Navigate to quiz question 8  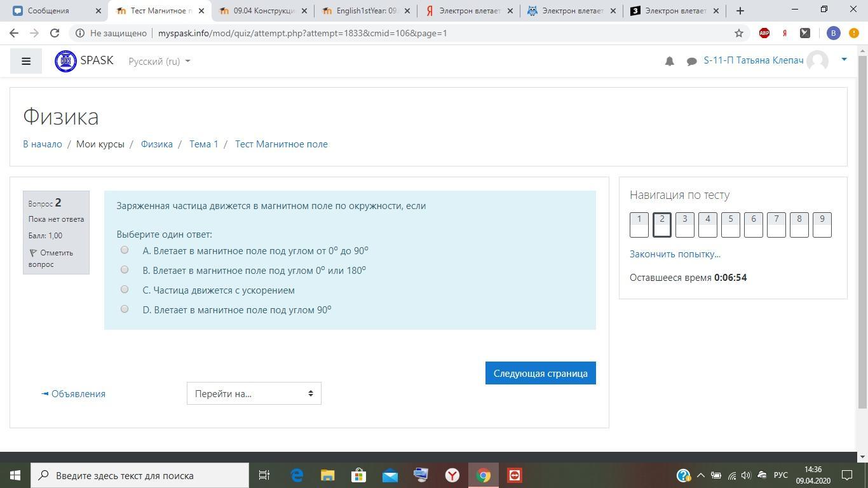pos(799,224)
